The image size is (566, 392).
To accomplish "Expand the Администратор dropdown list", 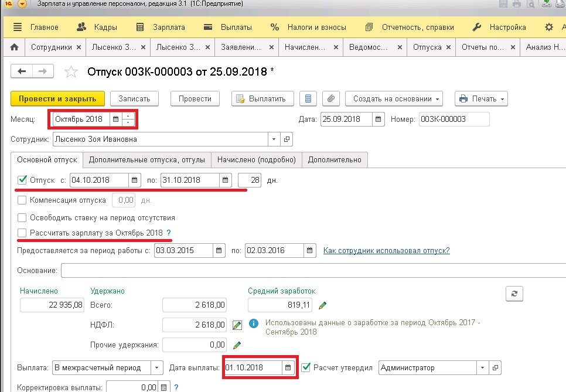I will tap(483, 368).
